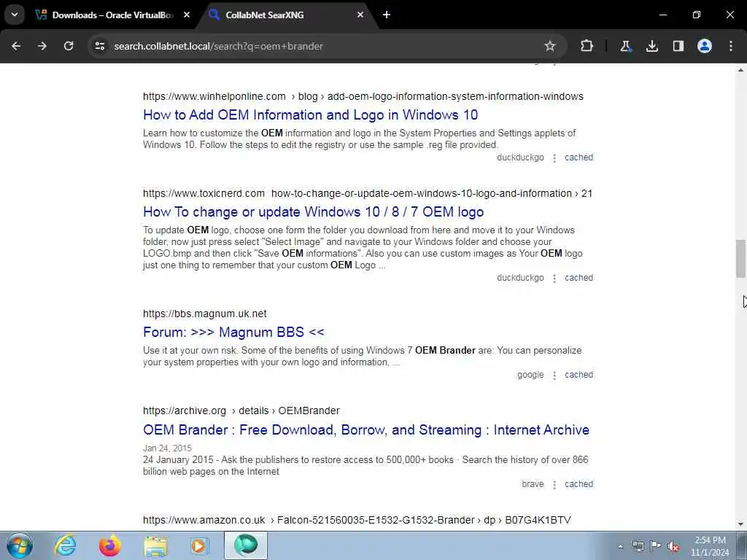The height and width of the screenshot is (560, 747).
Task: Open the taskbar clock and date
Action: pyautogui.click(x=710, y=546)
